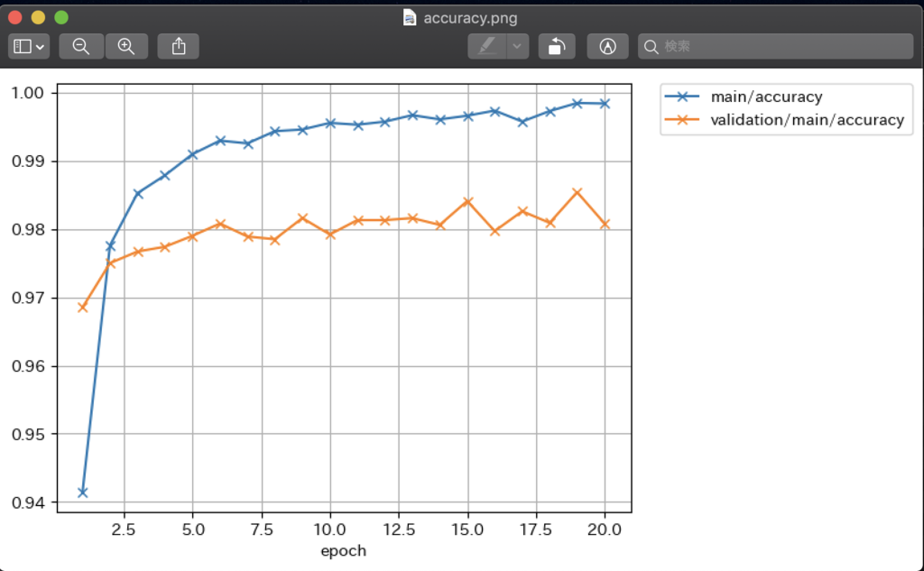The image size is (924, 571).
Task: Click the main/accuracy legend label
Action: point(766,97)
